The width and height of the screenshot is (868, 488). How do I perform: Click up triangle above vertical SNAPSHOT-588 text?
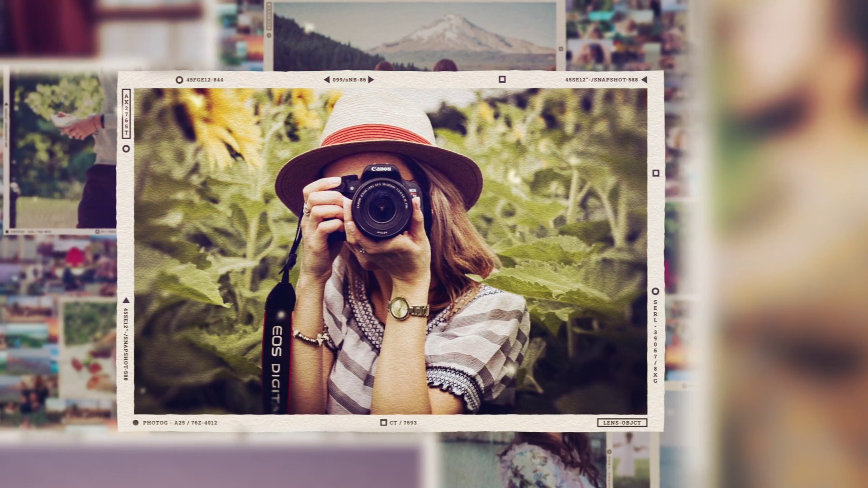point(126,300)
